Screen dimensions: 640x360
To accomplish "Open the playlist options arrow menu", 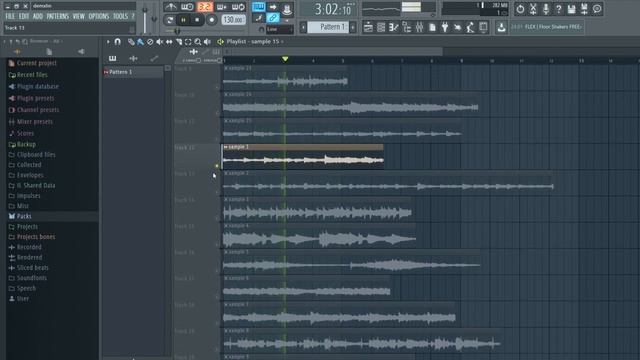I will (x=108, y=42).
